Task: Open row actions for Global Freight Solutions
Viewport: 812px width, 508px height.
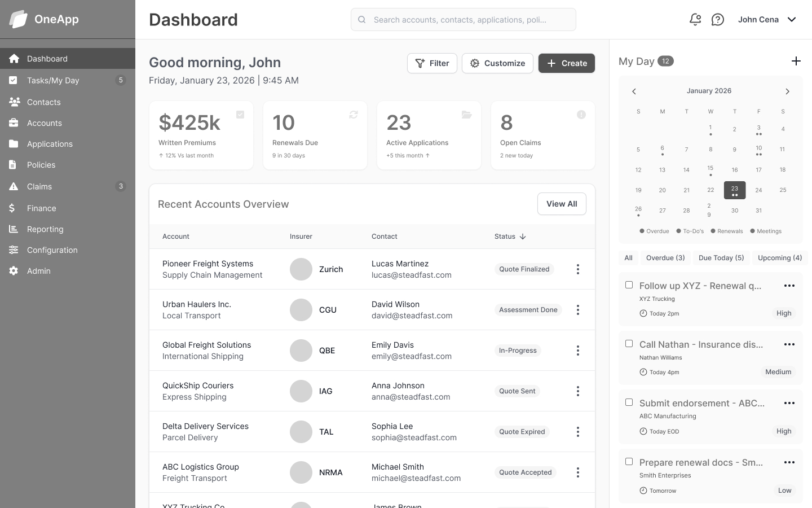Action: [x=578, y=351]
